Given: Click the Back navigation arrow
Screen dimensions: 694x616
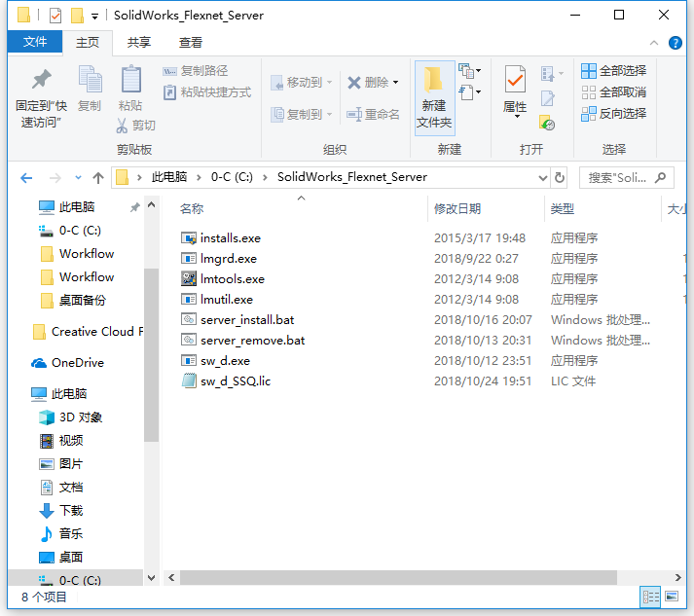Looking at the screenshot, I should coord(26,178).
